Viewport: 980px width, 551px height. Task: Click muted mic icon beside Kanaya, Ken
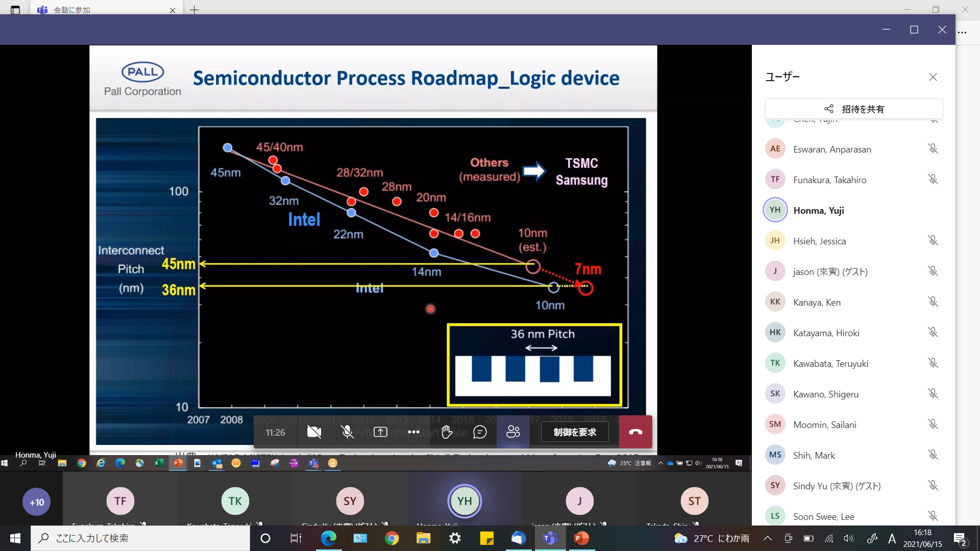[933, 302]
